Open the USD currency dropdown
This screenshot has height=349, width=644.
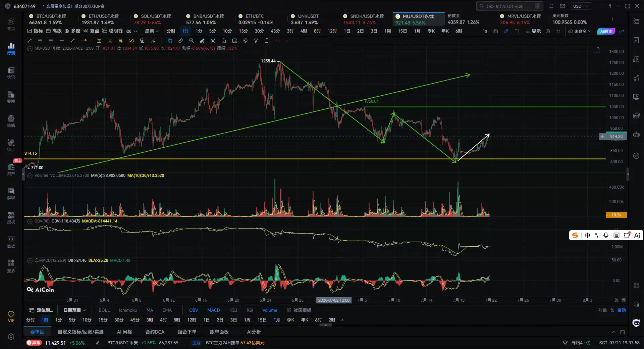point(581,6)
